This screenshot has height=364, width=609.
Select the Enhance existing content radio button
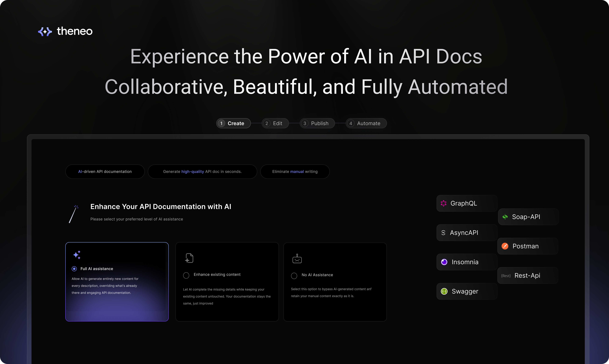tap(186, 275)
